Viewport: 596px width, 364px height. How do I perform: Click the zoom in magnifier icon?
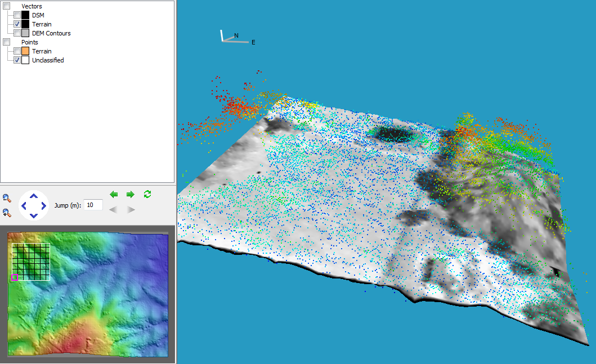click(x=7, y=213)
